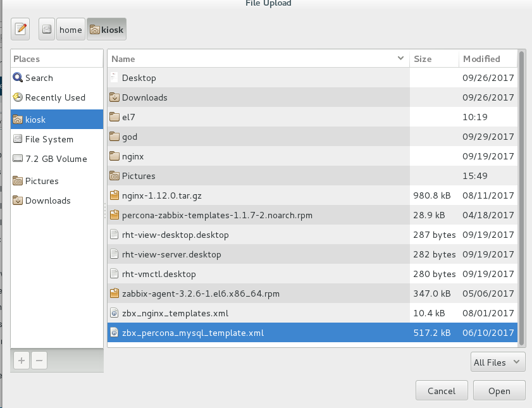Click the 10:19 modified time for el7
Screen dimensions: 532x408
click(x=475, y=117)
